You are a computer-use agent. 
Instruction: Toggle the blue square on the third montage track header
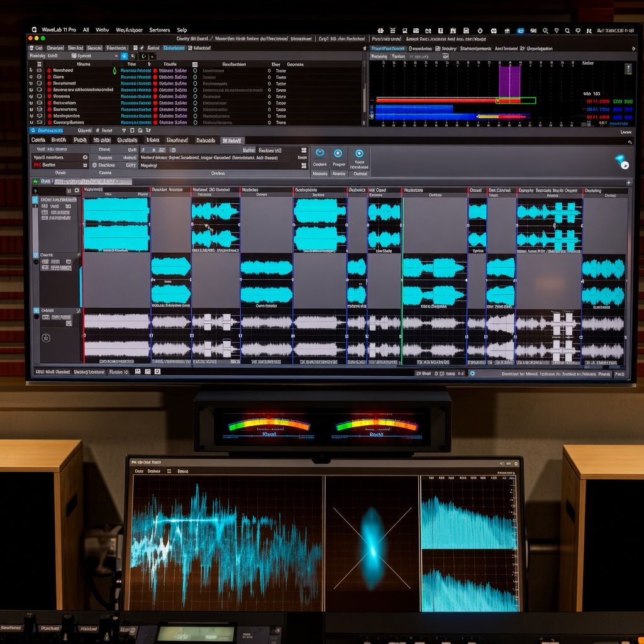tap(36, 311)
